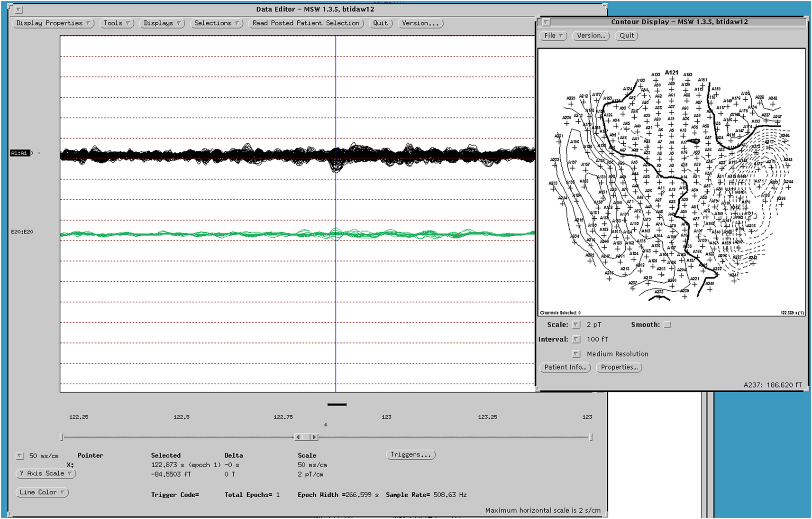Open the Displays menu
Image resolution: width=812 pixels, height=519 pixels.
coord(162,23)
